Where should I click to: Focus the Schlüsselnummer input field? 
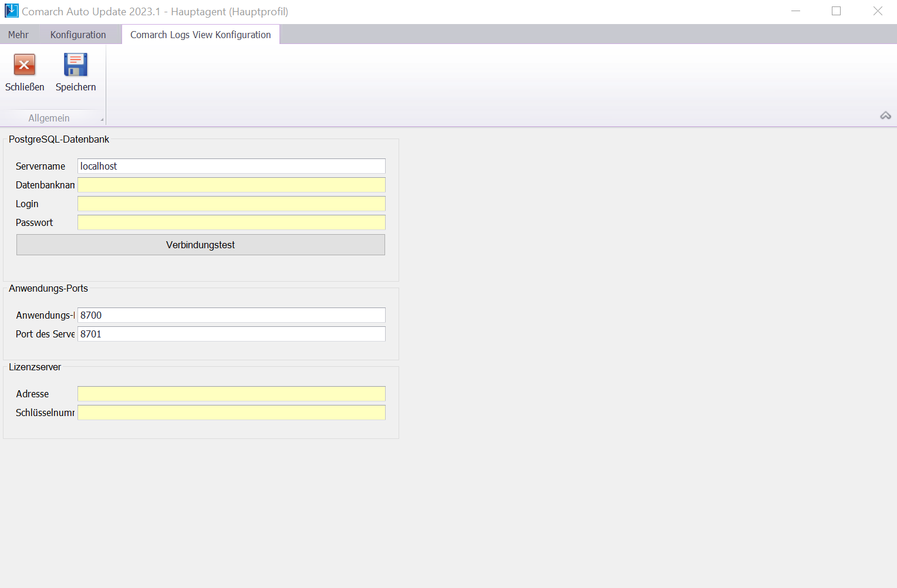coord(231,413)
